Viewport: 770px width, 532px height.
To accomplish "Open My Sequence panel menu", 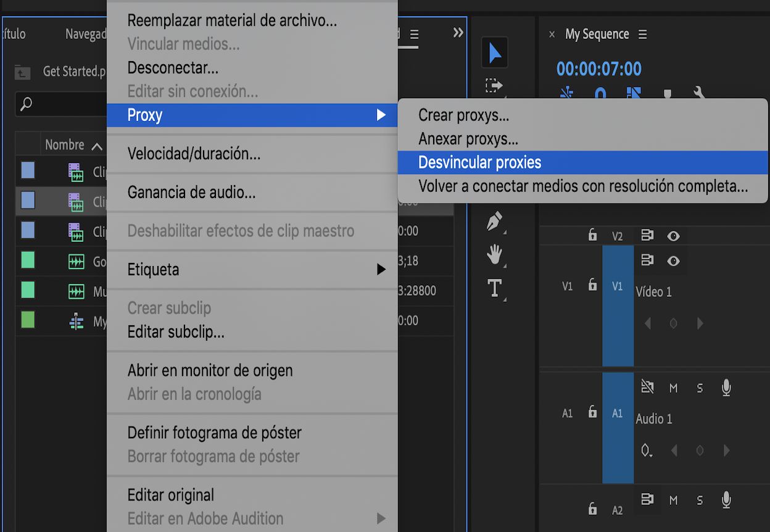I will pos(643,35).
